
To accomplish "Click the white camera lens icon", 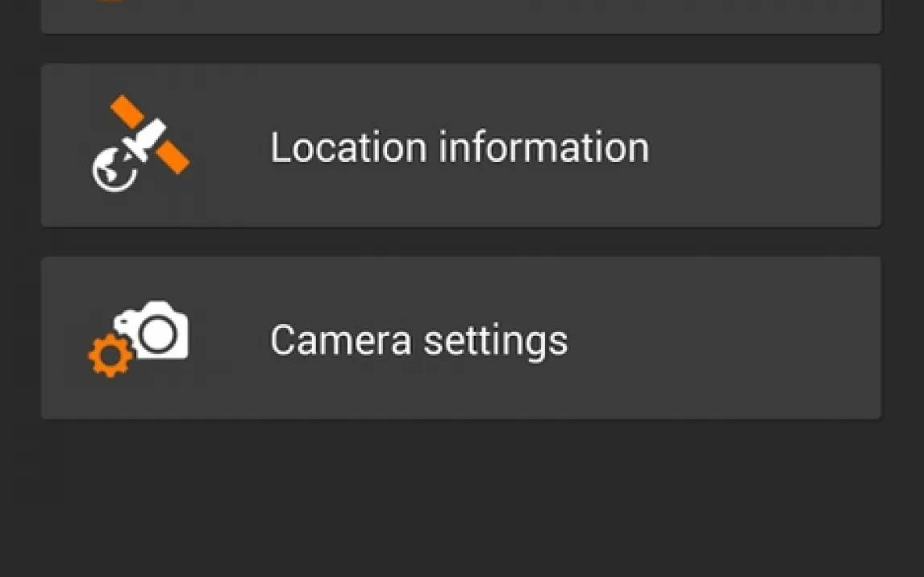I will point(159,332).
